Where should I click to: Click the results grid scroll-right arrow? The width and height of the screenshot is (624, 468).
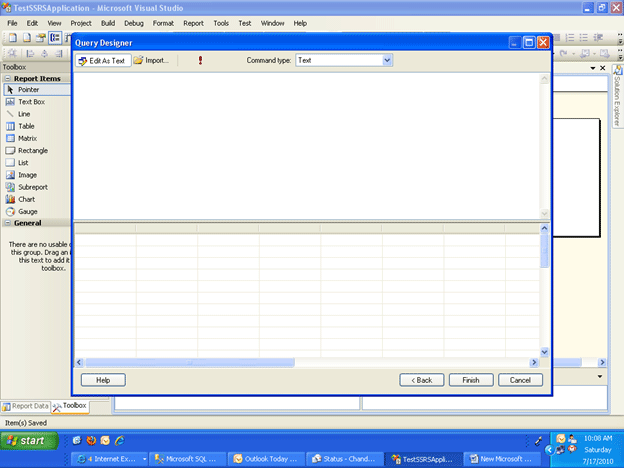tap(534, 363)
